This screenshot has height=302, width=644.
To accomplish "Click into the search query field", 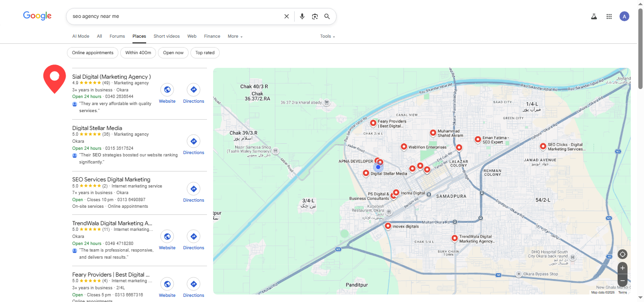I will click(x=174, y=16).
